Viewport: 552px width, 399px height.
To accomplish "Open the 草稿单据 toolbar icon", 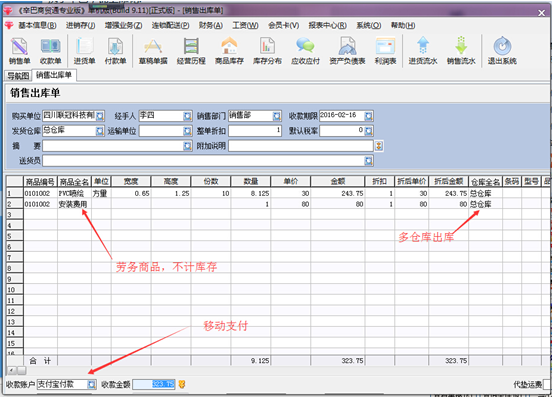I will tap(153, 51).
